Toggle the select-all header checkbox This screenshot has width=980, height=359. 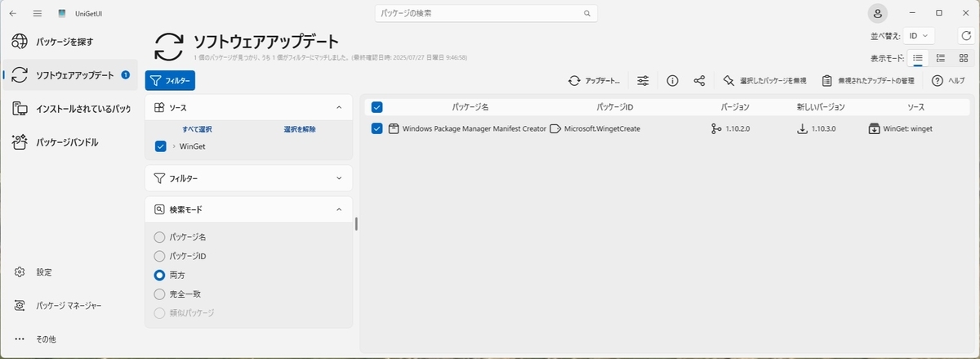[377, 107]
